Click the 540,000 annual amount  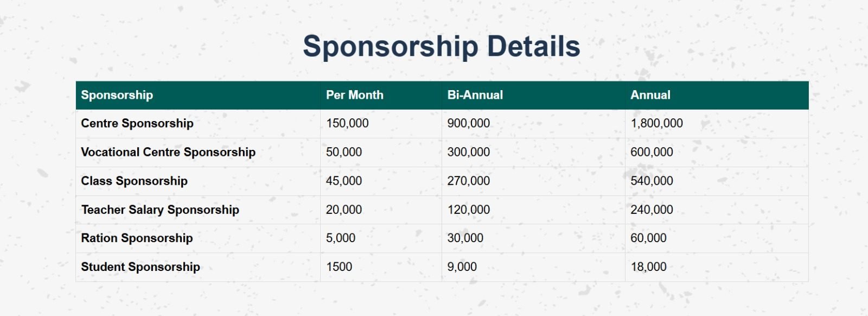point(651,181)
